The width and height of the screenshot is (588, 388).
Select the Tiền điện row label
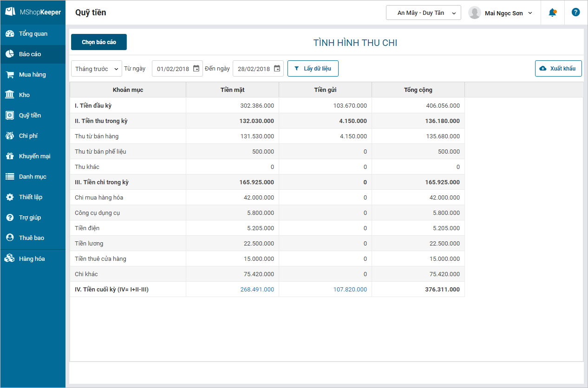click(87, 228)
